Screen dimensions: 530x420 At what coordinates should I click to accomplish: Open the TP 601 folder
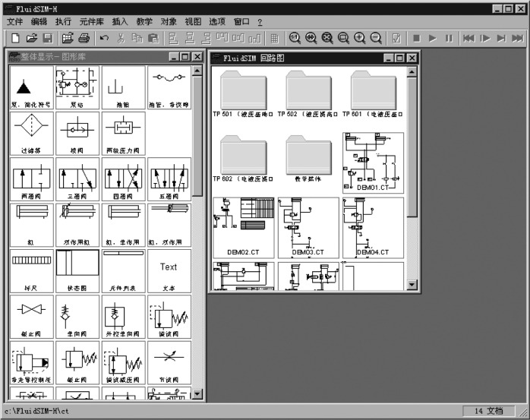(x=373, y=93)
